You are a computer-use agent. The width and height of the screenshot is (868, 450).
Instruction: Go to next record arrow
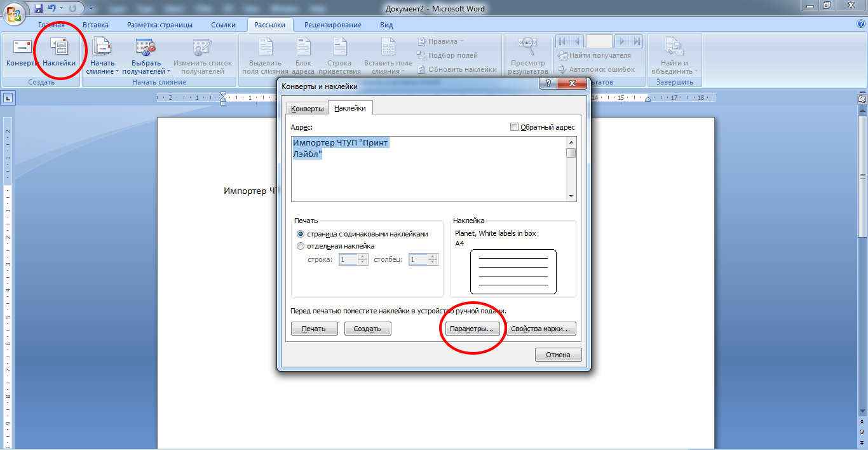622,41
